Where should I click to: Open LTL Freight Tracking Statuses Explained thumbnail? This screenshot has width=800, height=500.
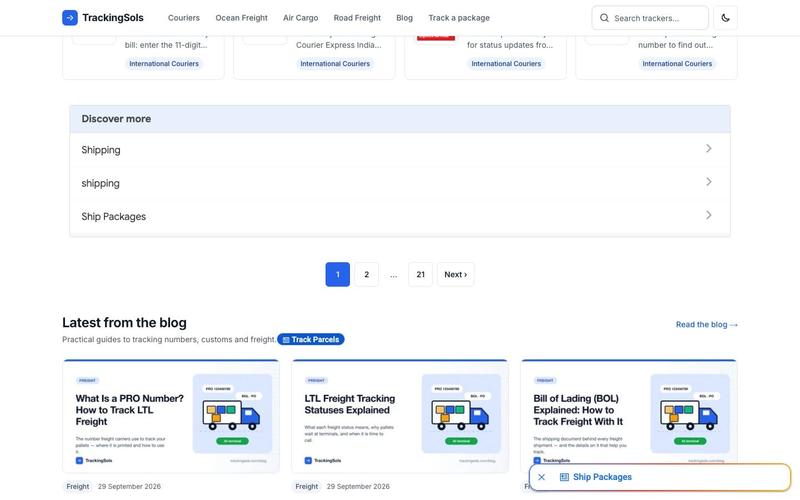[400, 416]
